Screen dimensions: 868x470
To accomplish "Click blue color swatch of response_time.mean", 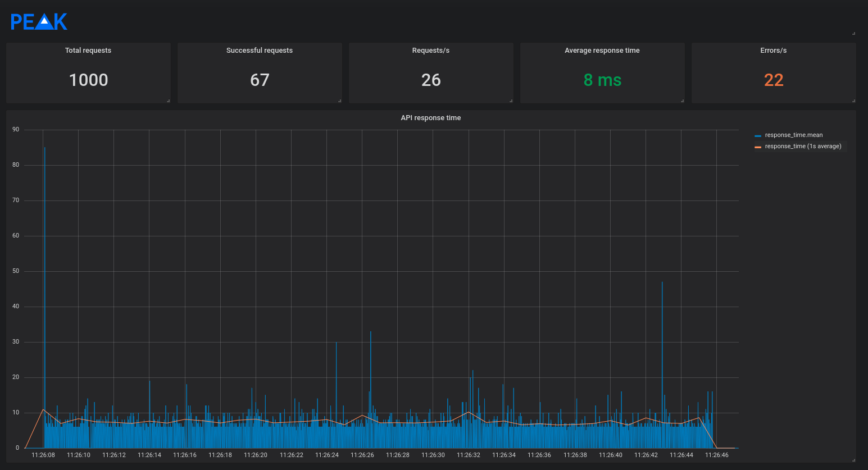I will point(758,136).
